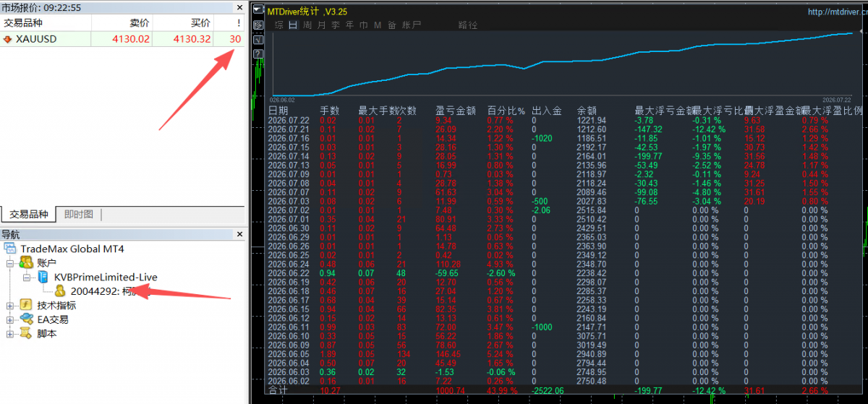The image size is (868, 404).
Task: Select the M statistics tab
Action: pyautogui.click(x=378, y=25)
